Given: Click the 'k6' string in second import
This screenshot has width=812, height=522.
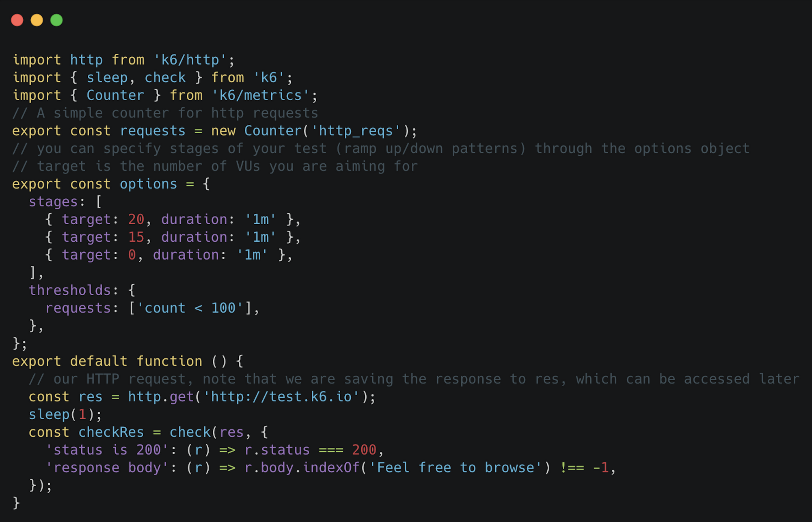Looking at the screenshot, I should 269,78.
